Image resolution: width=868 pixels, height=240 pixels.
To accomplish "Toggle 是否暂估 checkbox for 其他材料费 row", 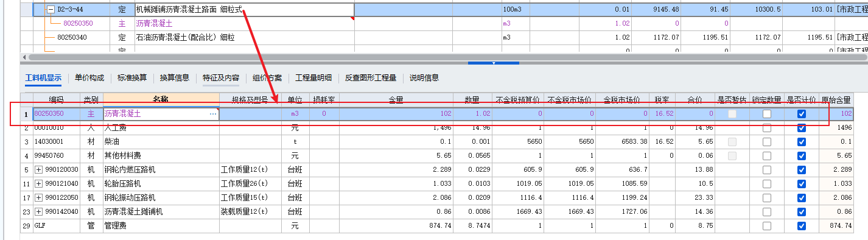I will (732, 156).
